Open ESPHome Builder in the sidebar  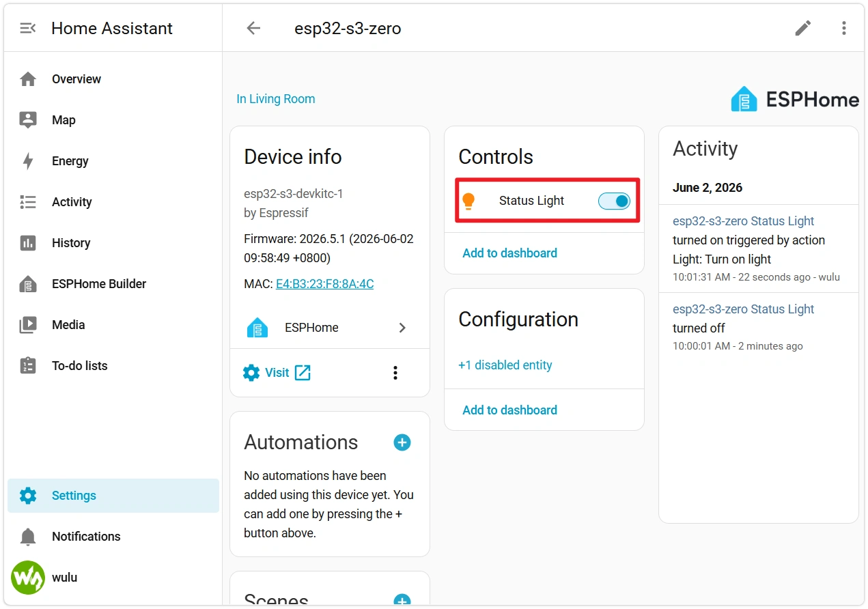[113, 284]
